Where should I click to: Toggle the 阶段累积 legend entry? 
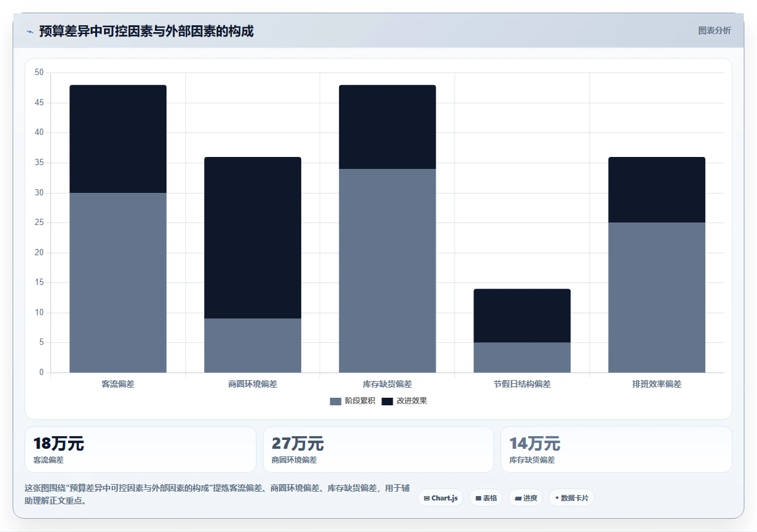352,401
